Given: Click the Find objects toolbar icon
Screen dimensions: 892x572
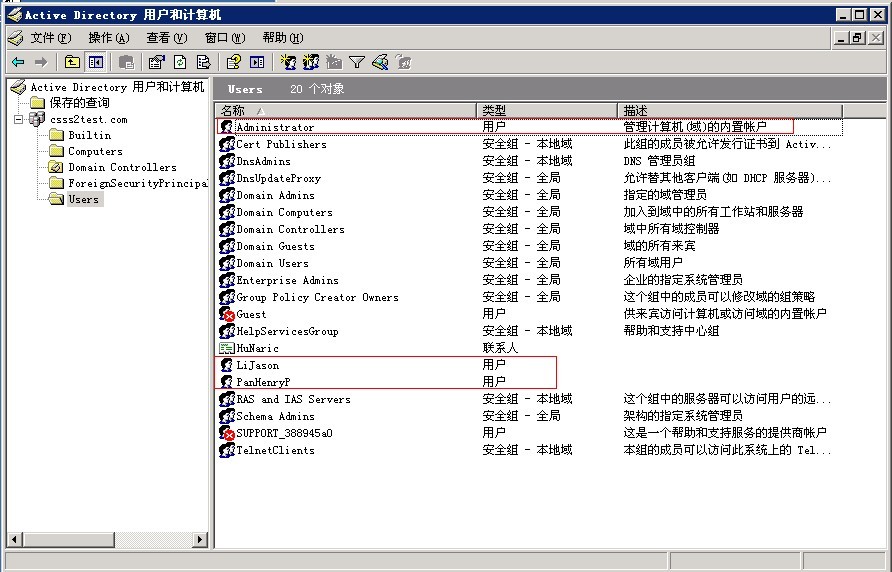Looking at the screenshot, I should pos(380,62).
